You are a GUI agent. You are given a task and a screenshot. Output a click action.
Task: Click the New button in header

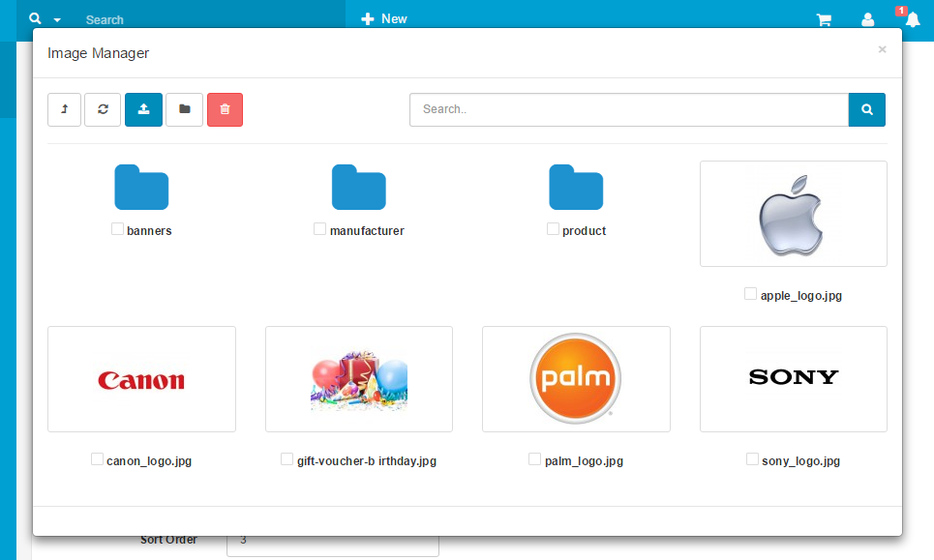coord(384,19)
